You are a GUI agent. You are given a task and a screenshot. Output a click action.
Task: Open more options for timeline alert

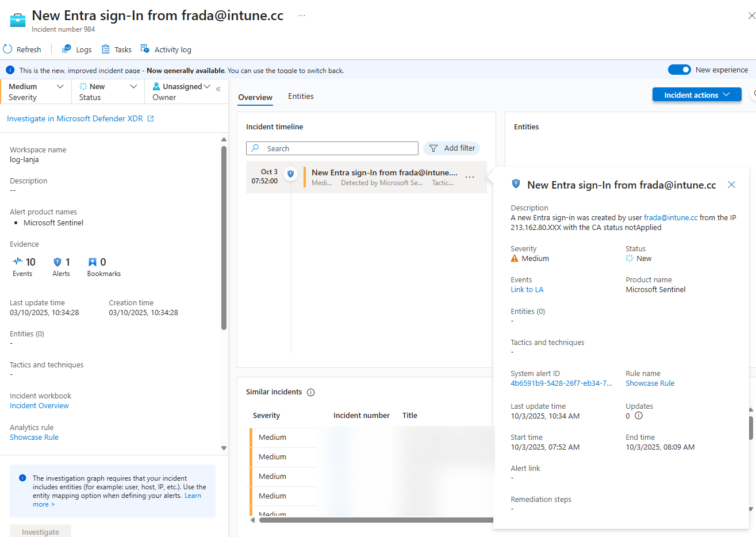tap(470, 177)
